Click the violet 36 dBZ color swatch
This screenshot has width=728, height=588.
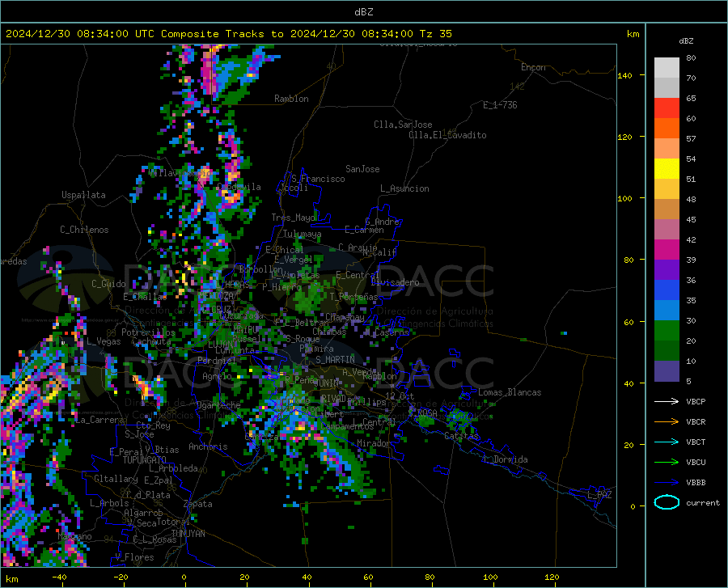pyautogui.click(x=667, y=270)
